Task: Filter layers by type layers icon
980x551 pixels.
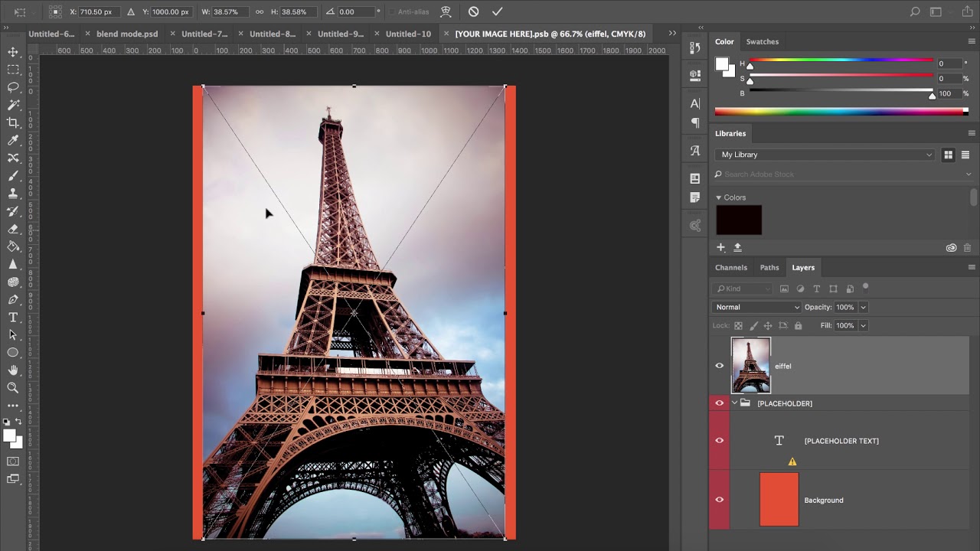Action: [816, 289]
